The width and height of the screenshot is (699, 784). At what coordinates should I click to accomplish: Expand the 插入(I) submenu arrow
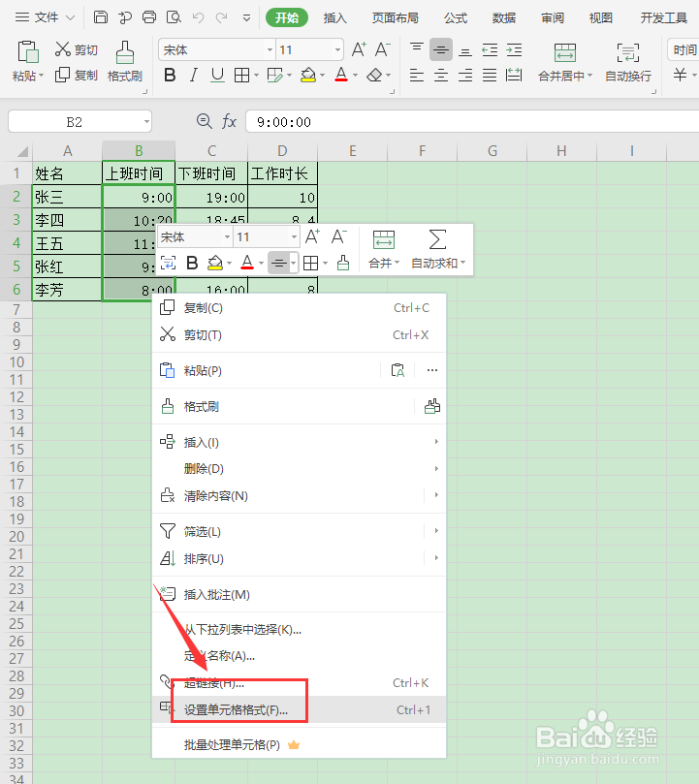pos(436,442)
